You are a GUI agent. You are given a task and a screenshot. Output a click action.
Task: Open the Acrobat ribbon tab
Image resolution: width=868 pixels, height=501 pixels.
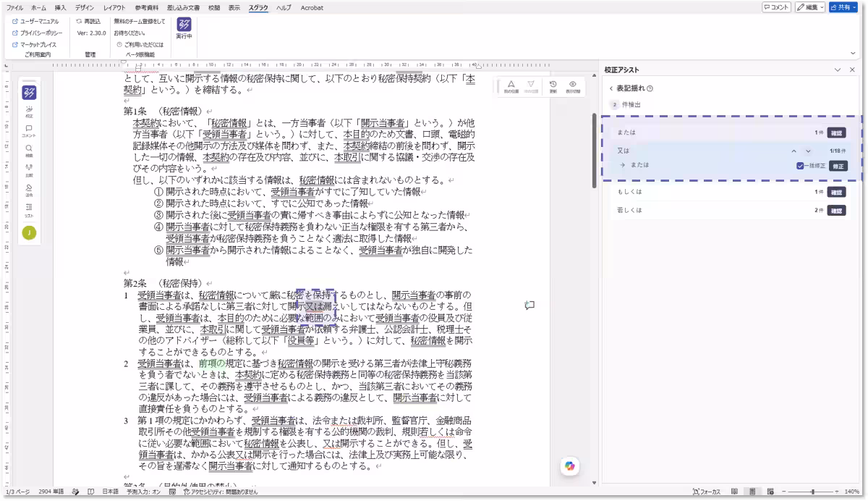tap(312, 7)
